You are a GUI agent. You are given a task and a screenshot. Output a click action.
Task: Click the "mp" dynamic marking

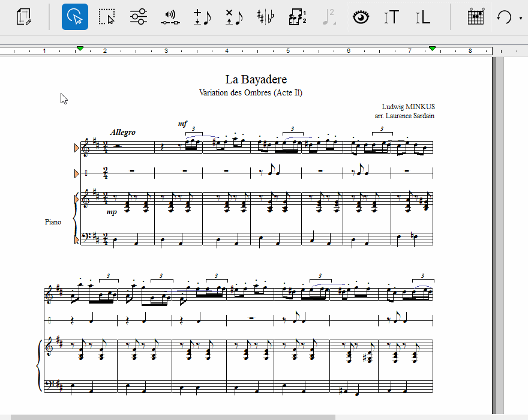[x=112, y=212]
